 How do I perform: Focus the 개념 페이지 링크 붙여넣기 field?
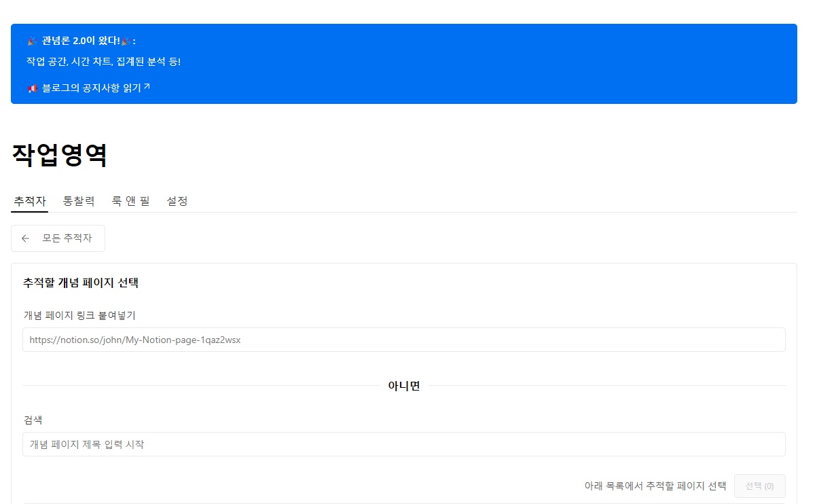click(x=404, y=340)
